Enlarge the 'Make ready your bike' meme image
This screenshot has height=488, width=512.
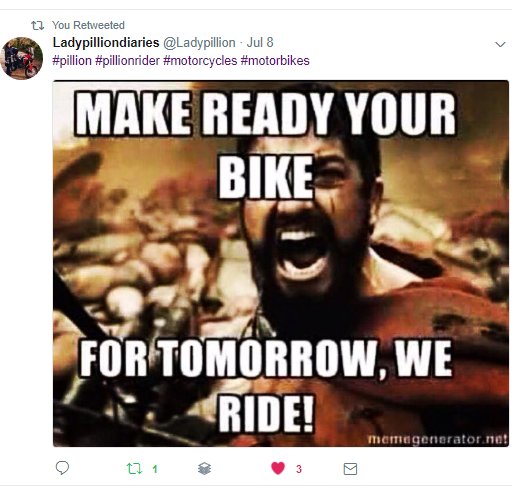click(x=281, y=263)
